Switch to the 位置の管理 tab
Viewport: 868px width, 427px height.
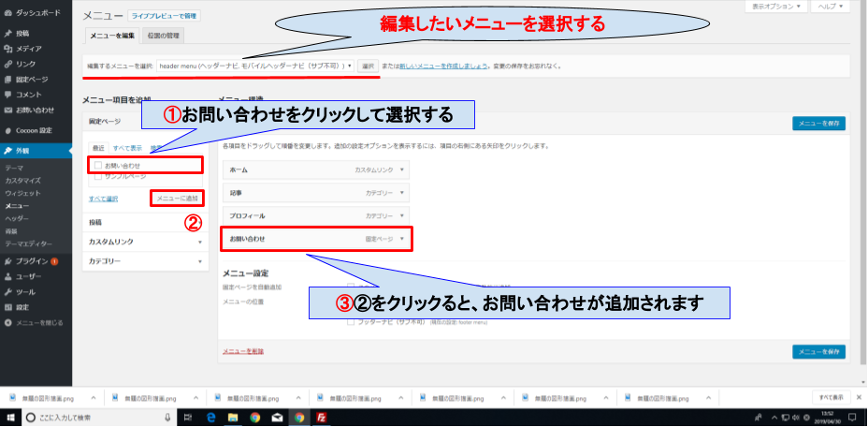164,36
